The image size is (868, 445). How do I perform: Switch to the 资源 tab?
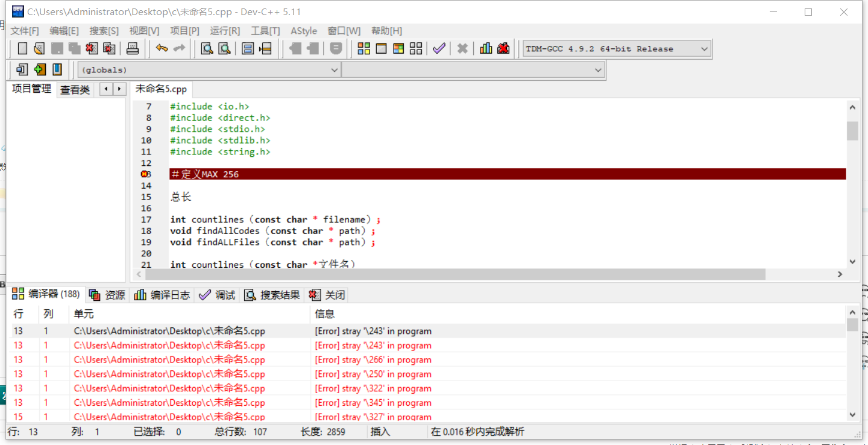(x=107, y=295)
